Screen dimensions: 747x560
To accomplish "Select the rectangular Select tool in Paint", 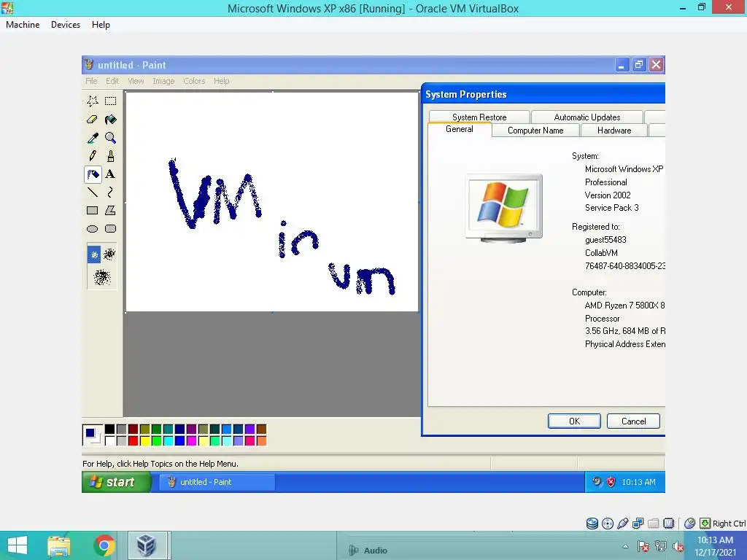I will [x=111, y=101].
